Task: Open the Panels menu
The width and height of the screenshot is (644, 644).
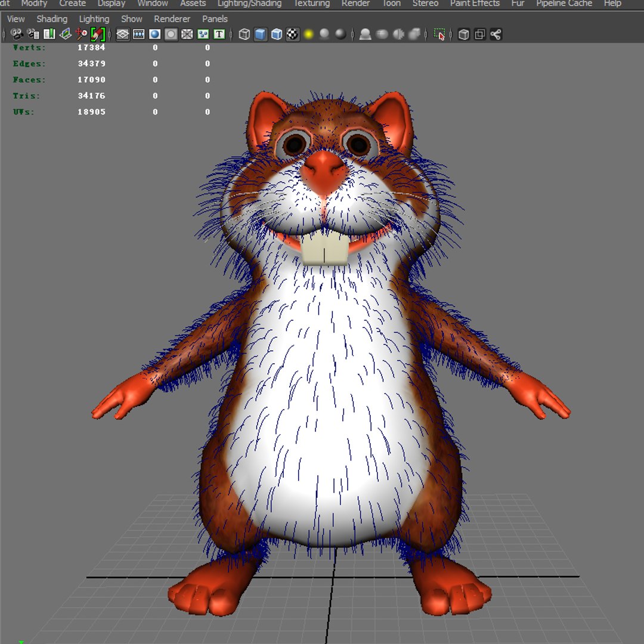Action: click(x=215, y=19)
